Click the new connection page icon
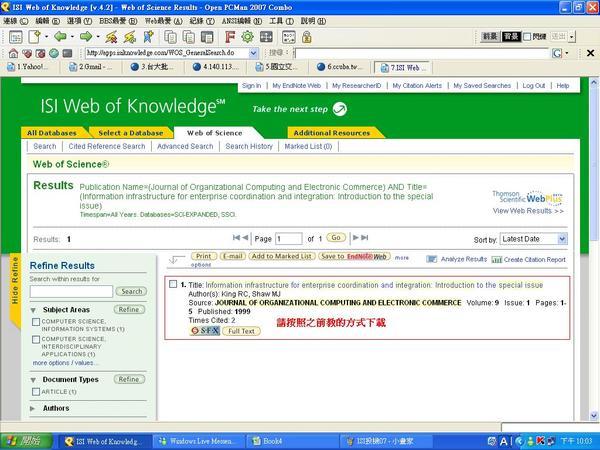Screen dimensions: 600x450 [x=34, y=37]
